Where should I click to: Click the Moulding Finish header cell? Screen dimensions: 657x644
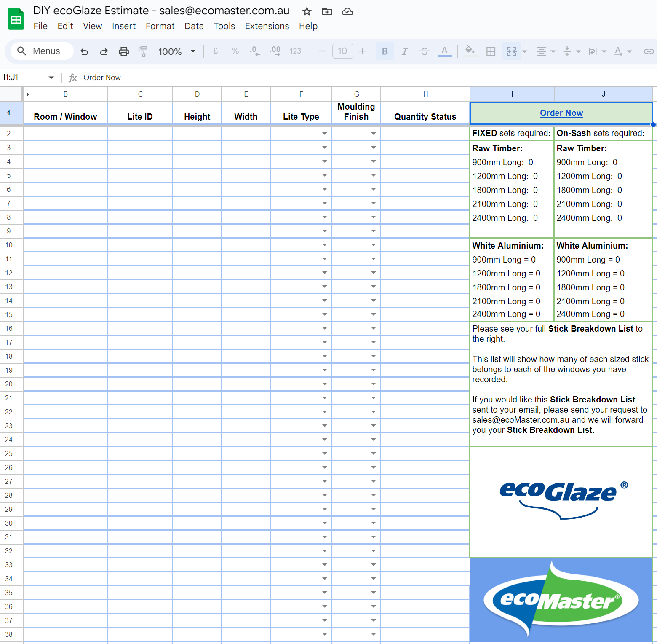[x=356, y=113]
